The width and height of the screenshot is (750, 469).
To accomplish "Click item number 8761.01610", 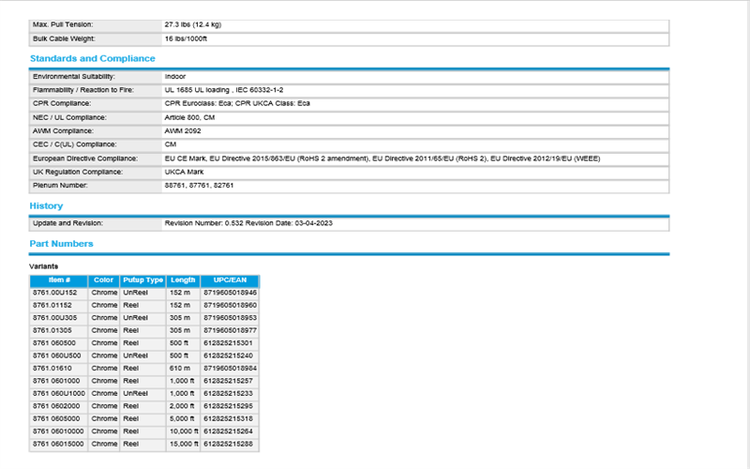I will [52, 367].
